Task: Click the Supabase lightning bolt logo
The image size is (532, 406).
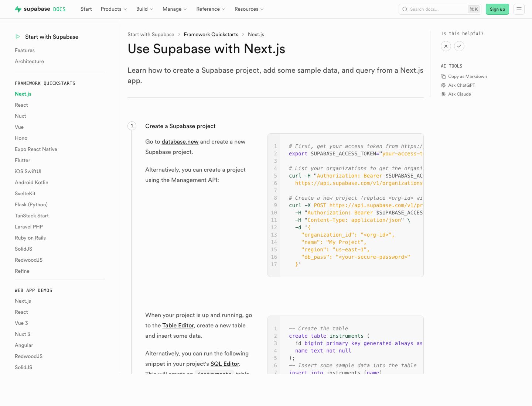Action: pyautogui.click(x=18, y=9)
